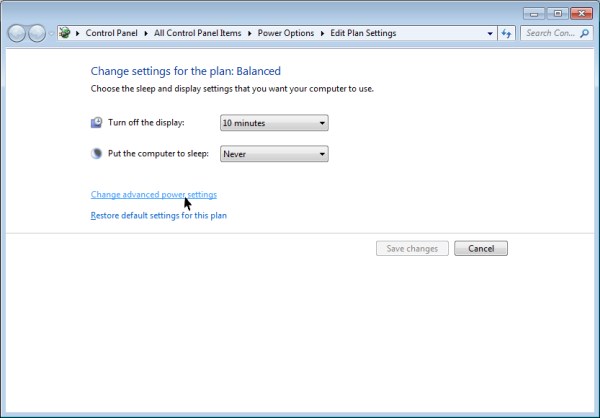The image size is (600, 418).
Task: Open Turn off the display dropdown
Action: [x=274, y=123]
